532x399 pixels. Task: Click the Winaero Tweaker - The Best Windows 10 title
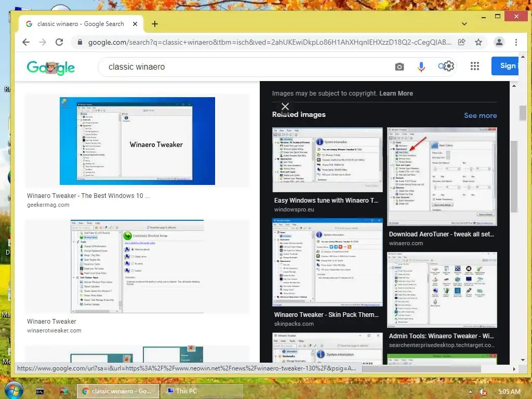pos(88,196)
